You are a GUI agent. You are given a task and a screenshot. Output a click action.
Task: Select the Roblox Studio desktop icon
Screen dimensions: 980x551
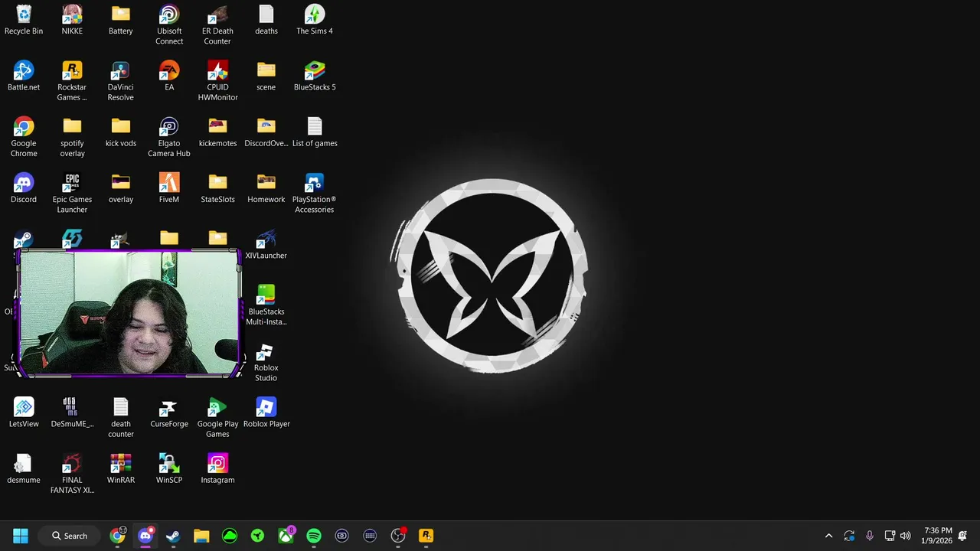(x=266, y=361)
